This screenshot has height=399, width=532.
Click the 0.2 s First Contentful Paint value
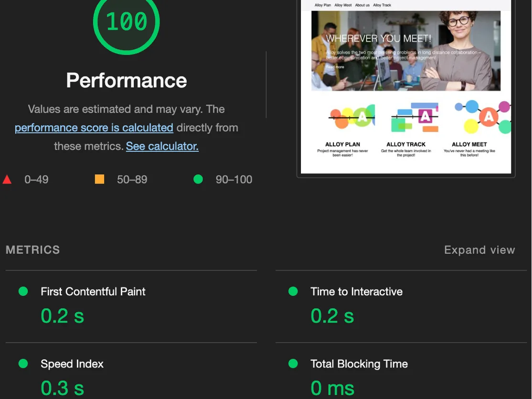click(63, 316)
